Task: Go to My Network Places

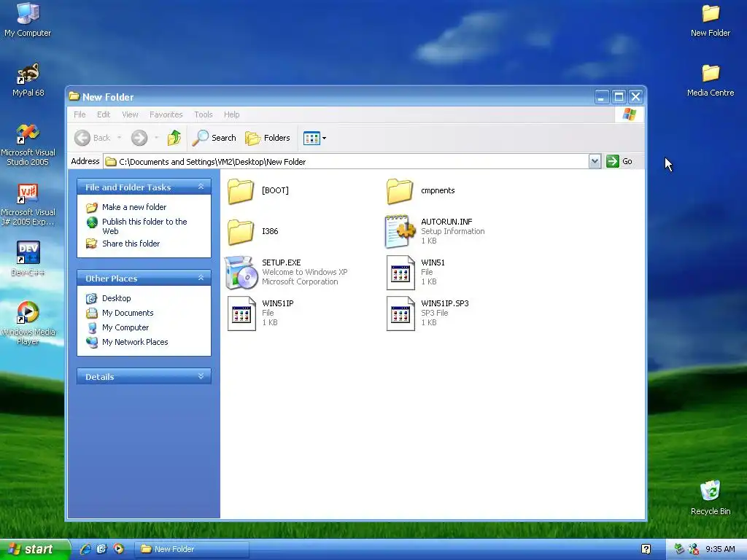Action: click(135, 342)
